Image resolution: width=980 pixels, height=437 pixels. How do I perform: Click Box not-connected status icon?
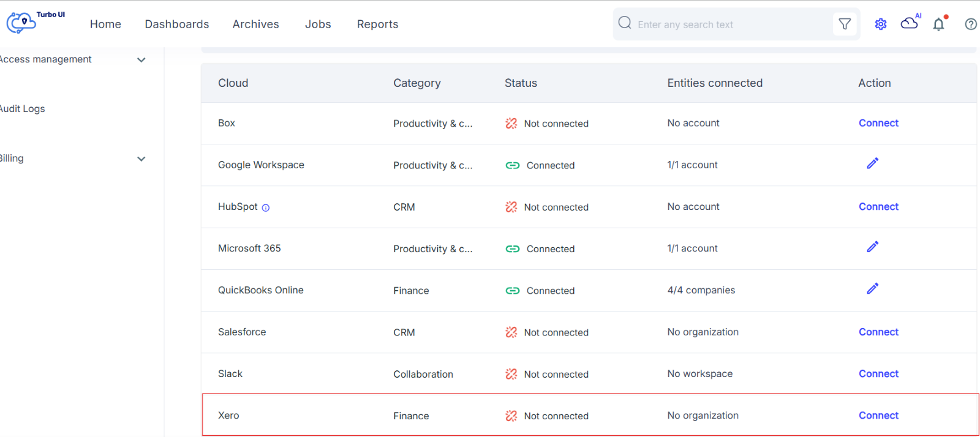coord(511,123)
